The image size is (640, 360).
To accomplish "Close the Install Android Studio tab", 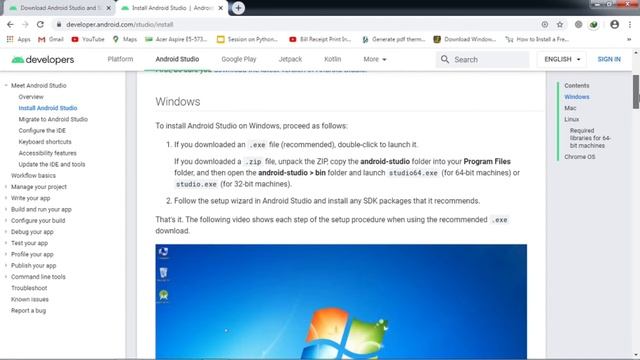I will [220, 8].
